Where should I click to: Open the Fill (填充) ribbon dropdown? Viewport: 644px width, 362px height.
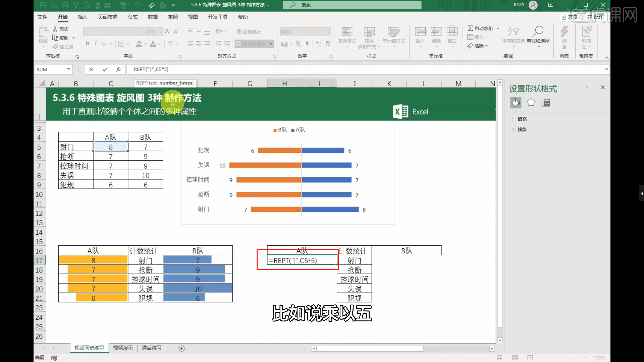tap(477, 37)
